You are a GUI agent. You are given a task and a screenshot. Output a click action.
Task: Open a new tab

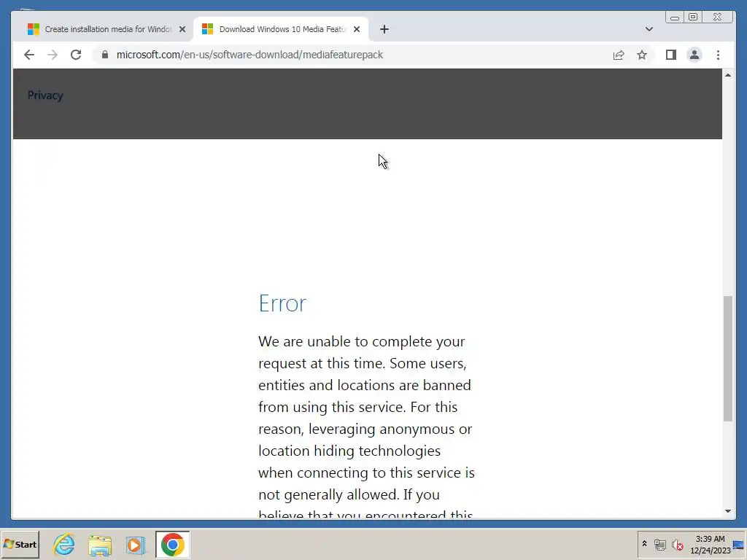tap(384, 29)
